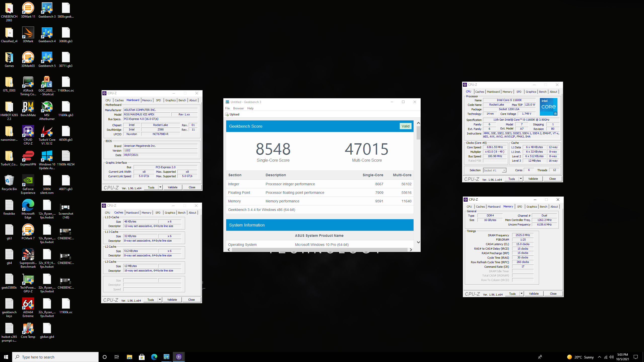Open the 3DMark03 desktop shortcut
644x362 pixels.
pos(28,60)
